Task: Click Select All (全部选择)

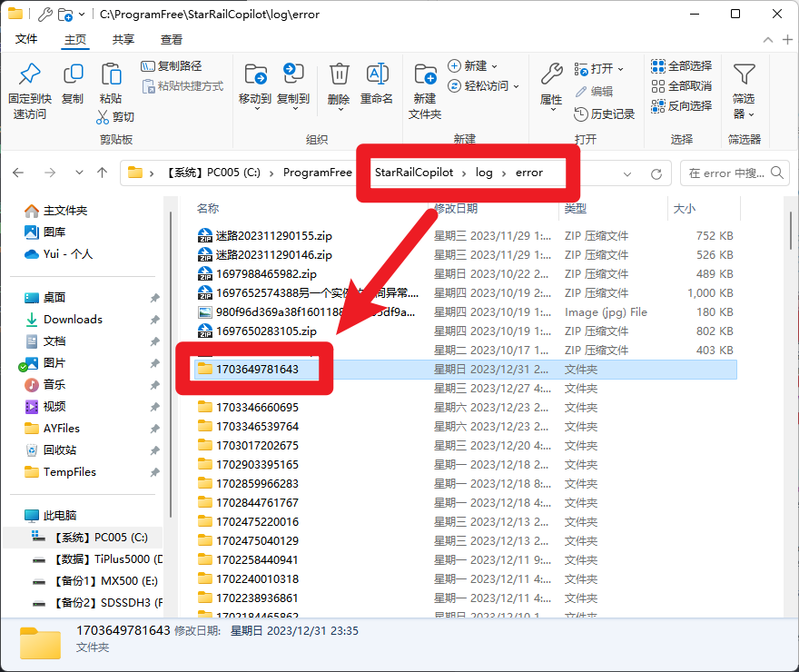Action: pos(682,66)
